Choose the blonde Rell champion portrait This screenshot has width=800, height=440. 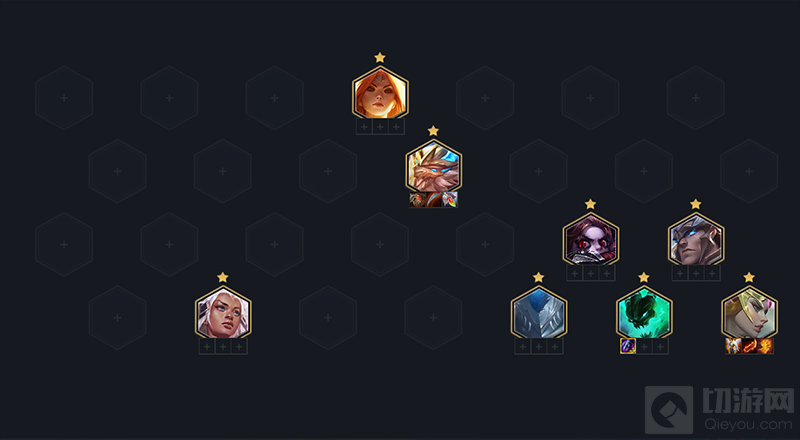[x=749, y=313]
